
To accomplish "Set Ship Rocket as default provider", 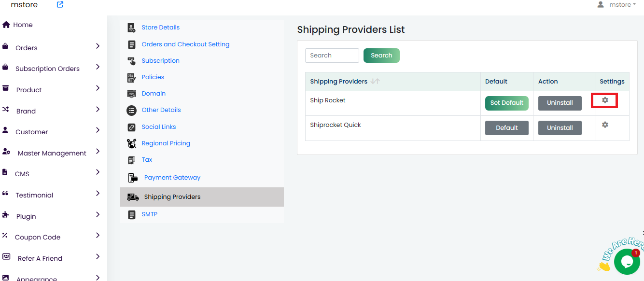I will (x=506, y=103).
